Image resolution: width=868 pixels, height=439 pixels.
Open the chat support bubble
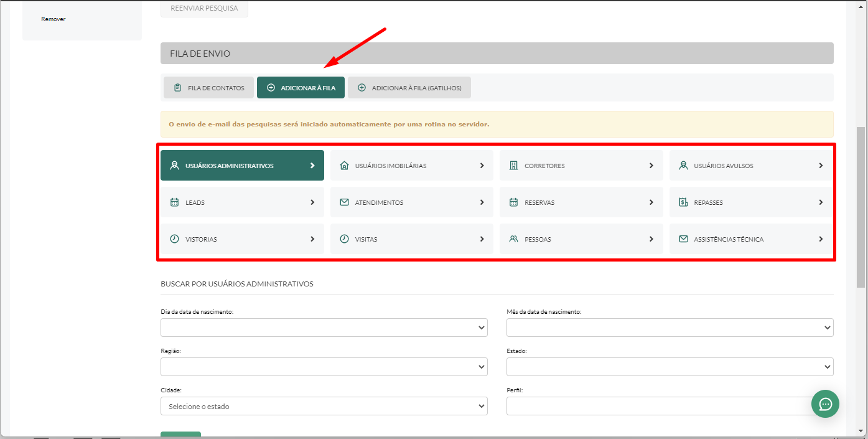coord(825,404)
